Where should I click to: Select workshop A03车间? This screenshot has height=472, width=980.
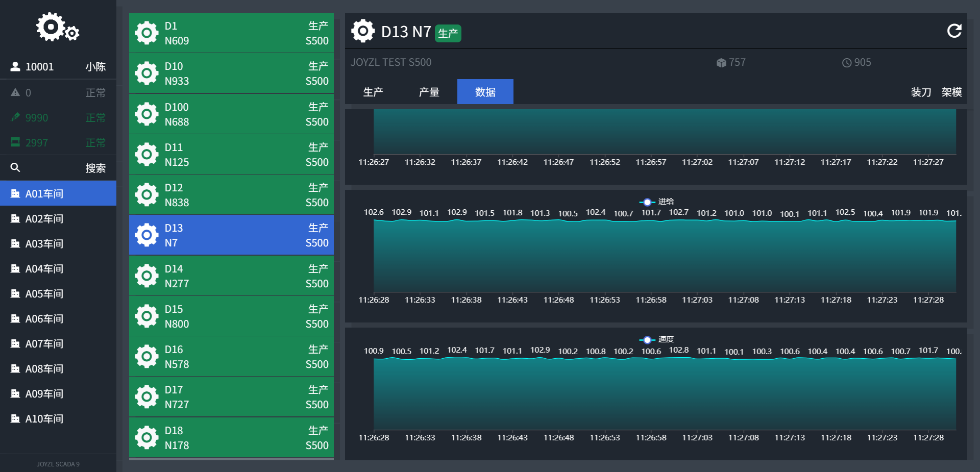click(x=58, y=243)
